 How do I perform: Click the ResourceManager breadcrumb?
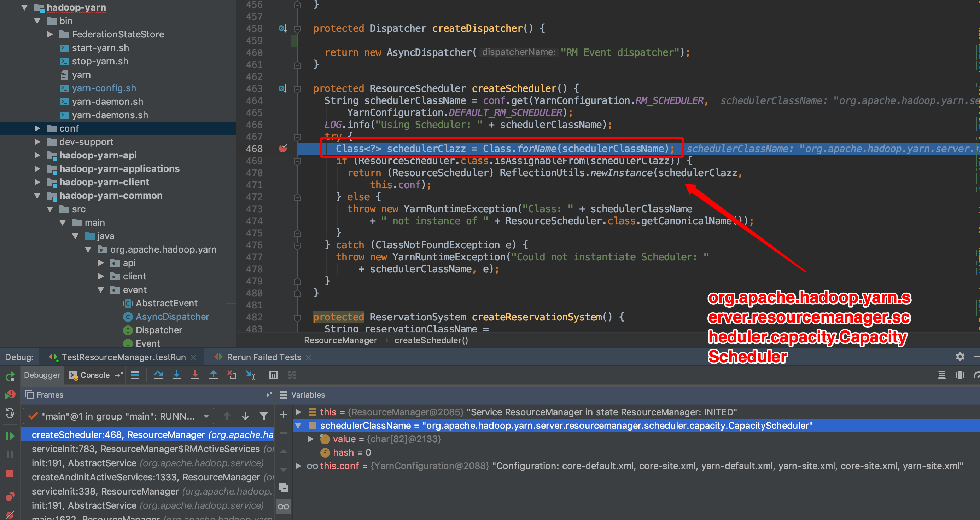[x=341, y=340]
